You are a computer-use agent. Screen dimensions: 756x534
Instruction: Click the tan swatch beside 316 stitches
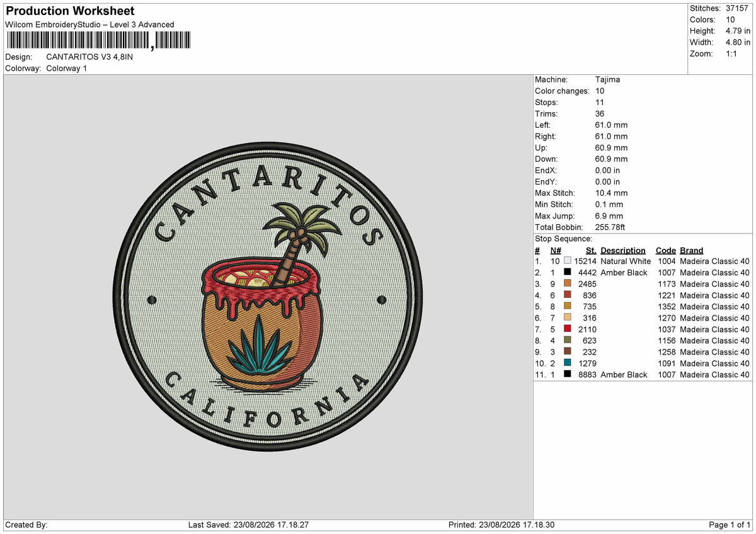click(x=567, y=317)
